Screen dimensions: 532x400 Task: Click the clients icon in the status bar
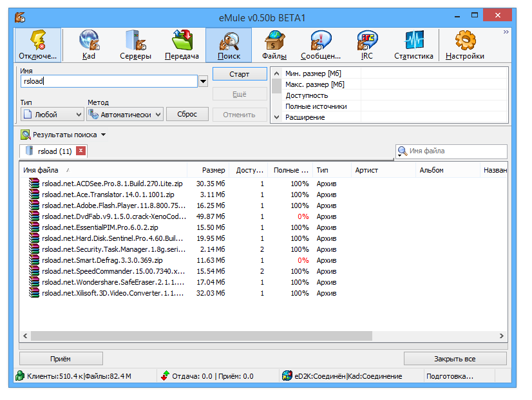coord(20,376)
